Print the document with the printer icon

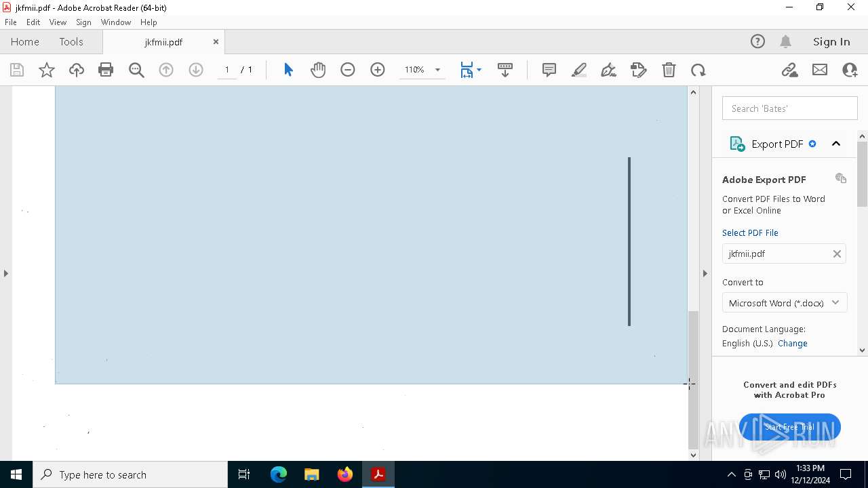click(106, 70)
